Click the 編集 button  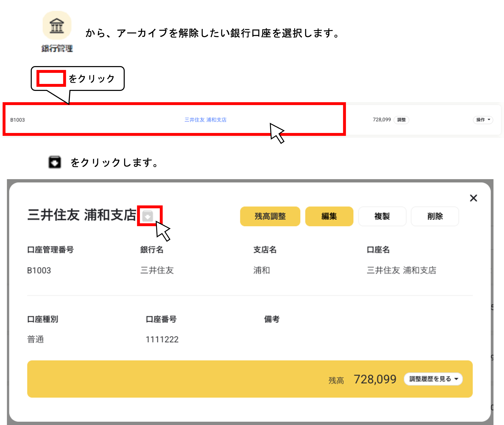click(329, 216)
